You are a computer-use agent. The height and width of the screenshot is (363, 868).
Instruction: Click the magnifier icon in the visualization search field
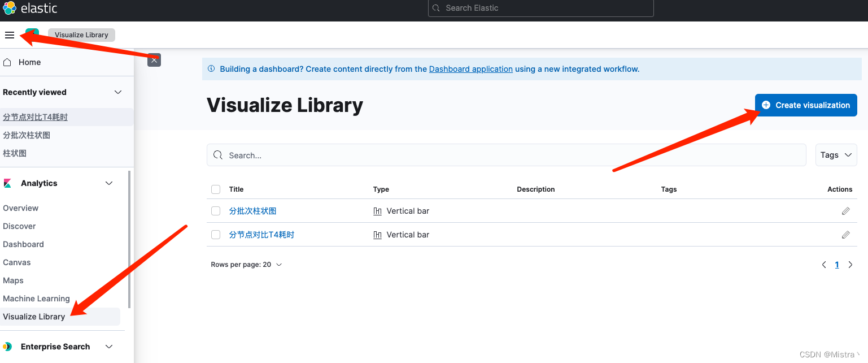pos(218,155)
